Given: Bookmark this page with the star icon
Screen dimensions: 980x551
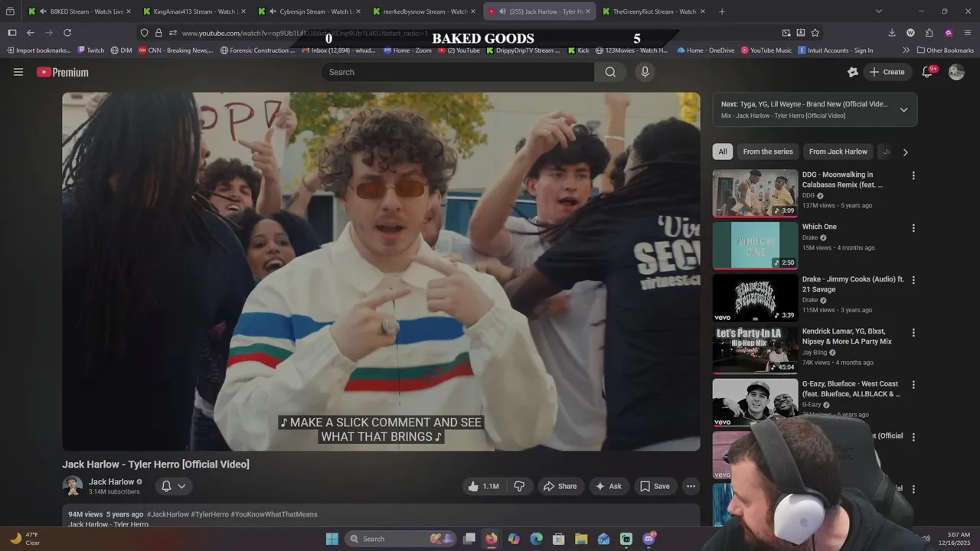Looking at the screenshot, I should [815, 33].
